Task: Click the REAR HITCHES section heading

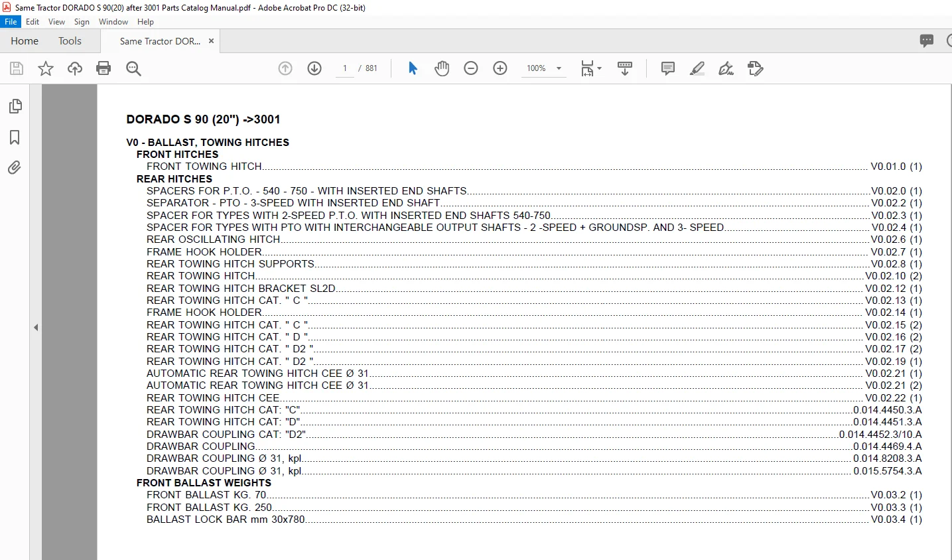Action: click(x=174, y=179)
